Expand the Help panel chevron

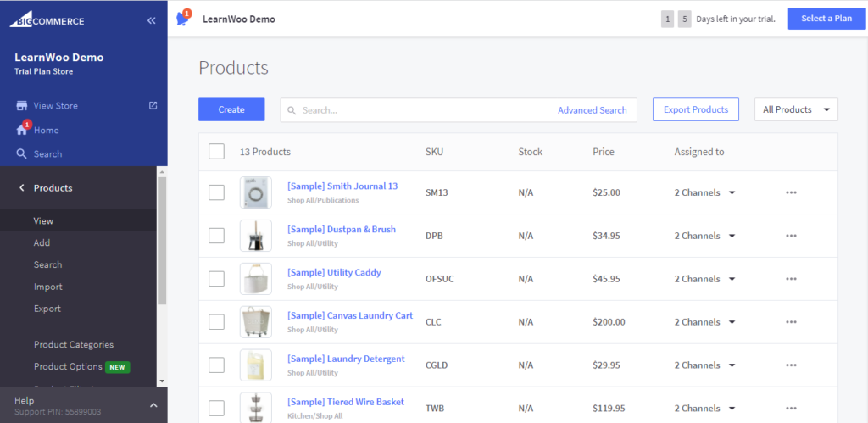[154, 405]
